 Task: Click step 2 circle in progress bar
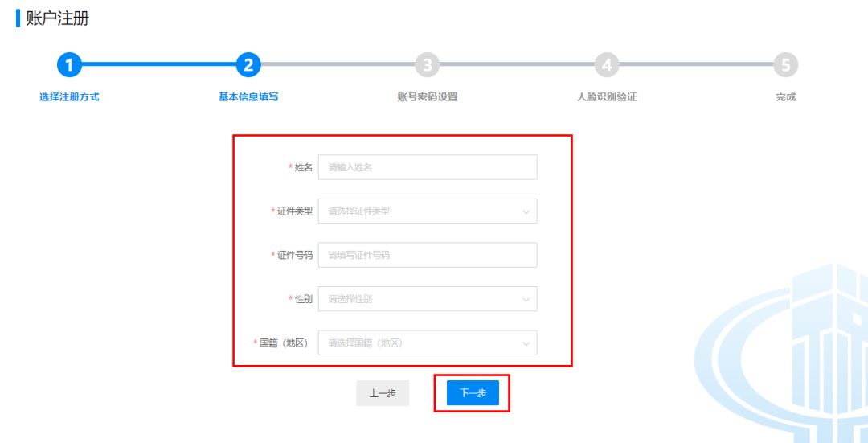pyautogui.click(x=248, y=65)
